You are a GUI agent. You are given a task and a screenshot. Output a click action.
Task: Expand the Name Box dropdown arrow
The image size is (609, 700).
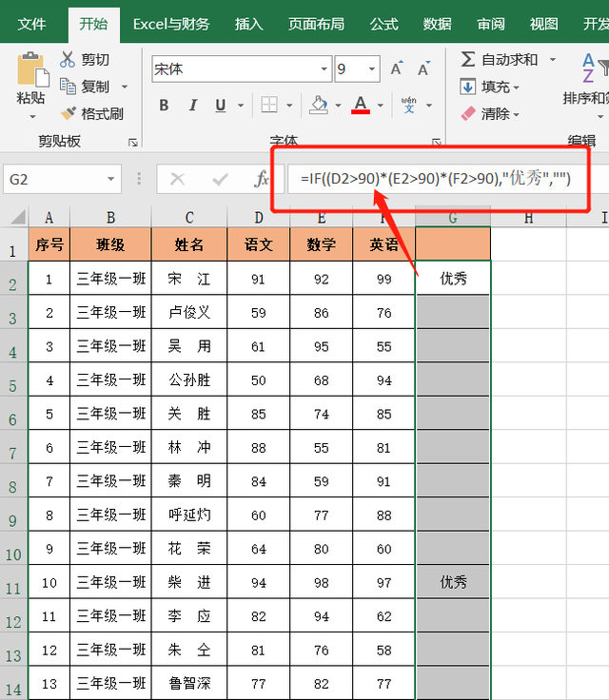coord(111,179)
